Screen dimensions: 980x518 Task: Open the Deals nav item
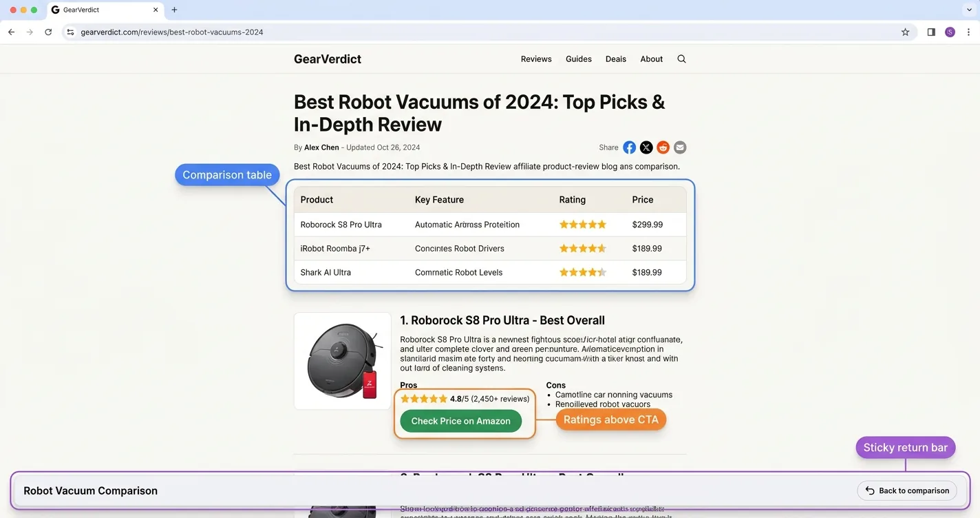616,59
